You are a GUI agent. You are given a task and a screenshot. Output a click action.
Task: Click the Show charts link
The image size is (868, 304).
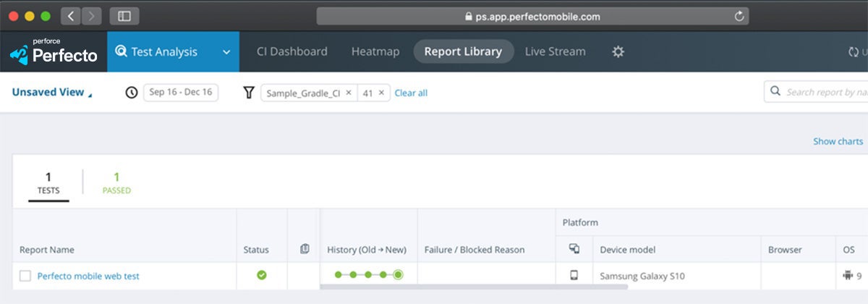(838, 141)
